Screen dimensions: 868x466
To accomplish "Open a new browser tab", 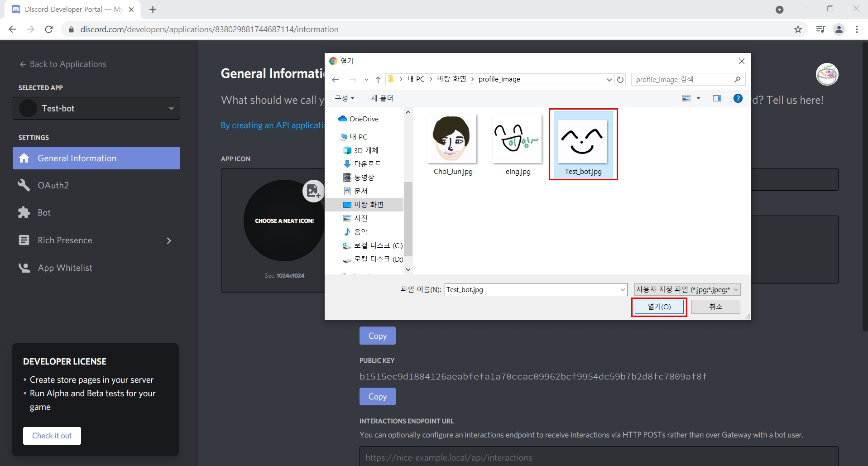I will [x=153, y=10].
